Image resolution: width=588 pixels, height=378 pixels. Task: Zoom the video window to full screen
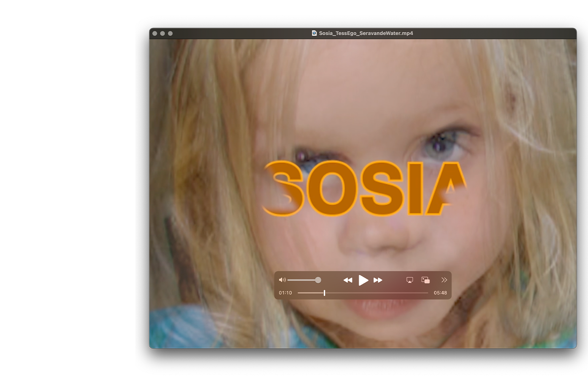[170, 33]
